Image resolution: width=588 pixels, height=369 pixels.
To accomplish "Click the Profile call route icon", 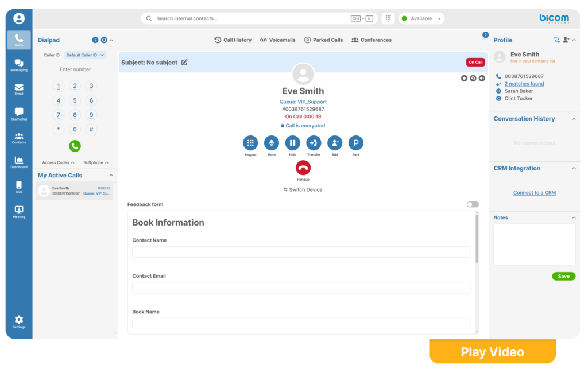I will (x=556, y=40).
